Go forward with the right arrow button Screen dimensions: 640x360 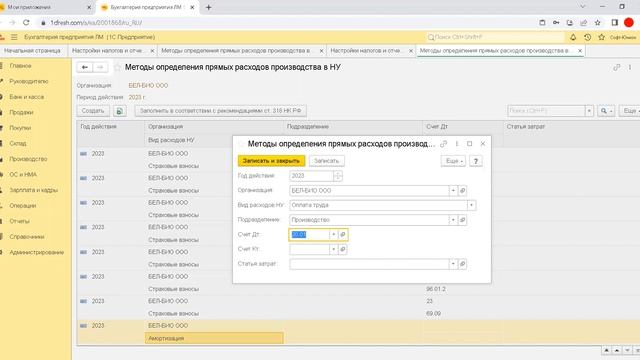100,67
